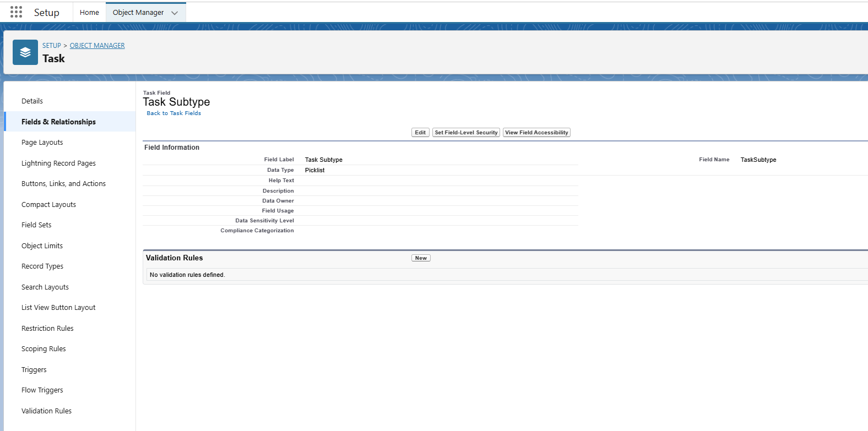Open Record Types sidebar item
The height and width of the screenshot is (431, 868).
[42, 266]
